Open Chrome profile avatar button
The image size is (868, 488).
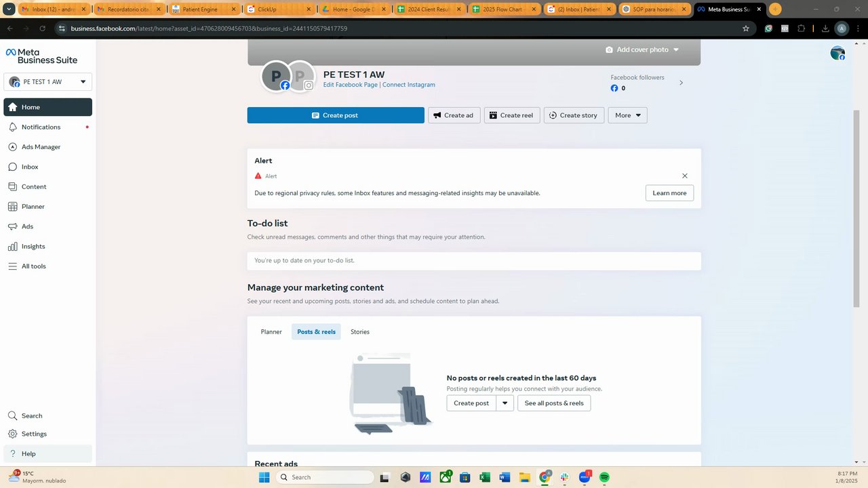[x=842, y=28]
